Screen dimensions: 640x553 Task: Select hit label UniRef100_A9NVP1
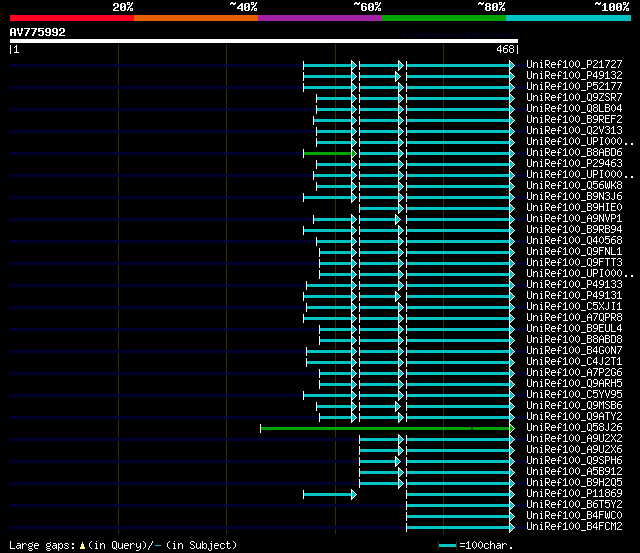tap(574, 219)
